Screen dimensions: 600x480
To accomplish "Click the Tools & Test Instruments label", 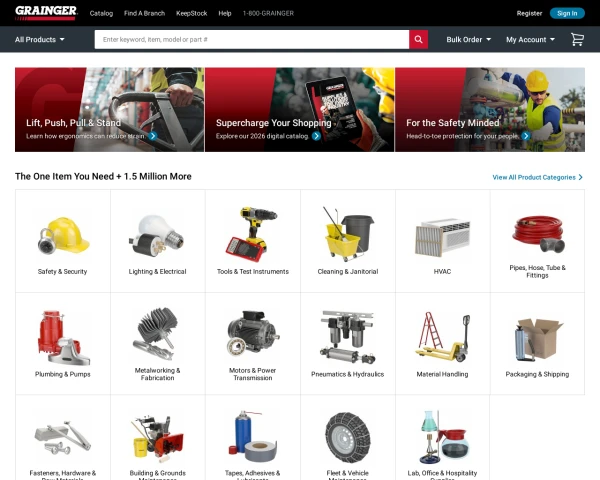I will point(253,271).
